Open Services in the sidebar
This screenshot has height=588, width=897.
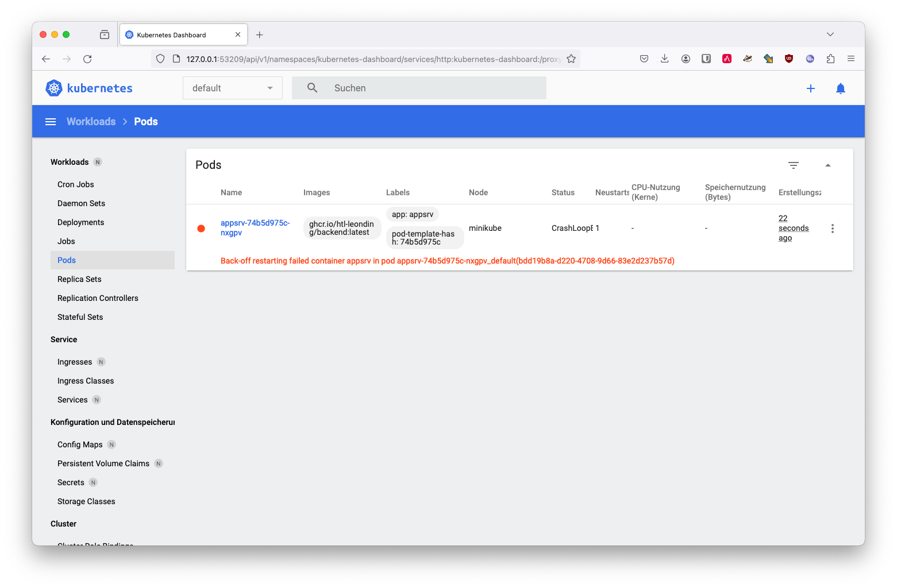click(x=72, y=400)
